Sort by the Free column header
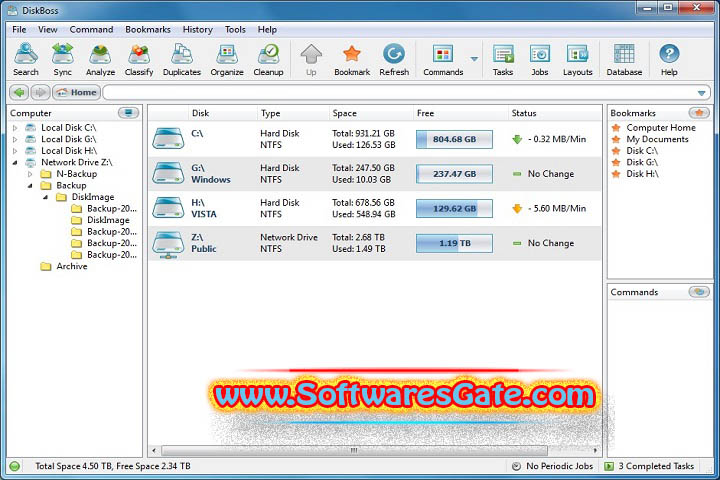Viewport: 720px width, 480px height. click(461, 113)
